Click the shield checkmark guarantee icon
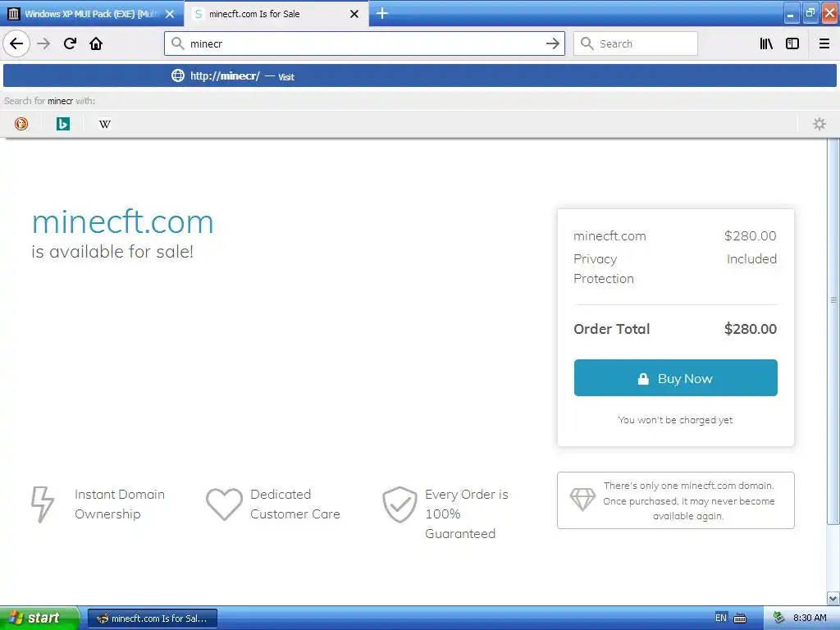 click(399, 504)
